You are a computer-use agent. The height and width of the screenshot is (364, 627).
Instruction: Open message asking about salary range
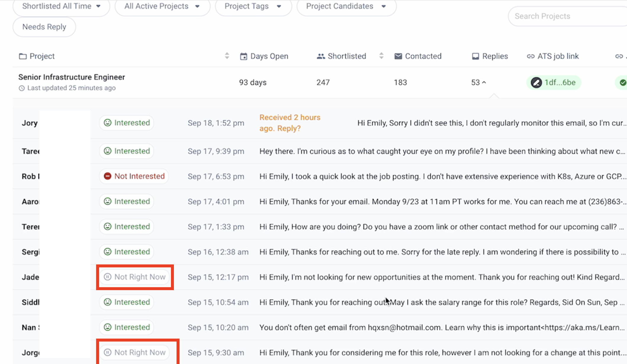tap(443, 302)
